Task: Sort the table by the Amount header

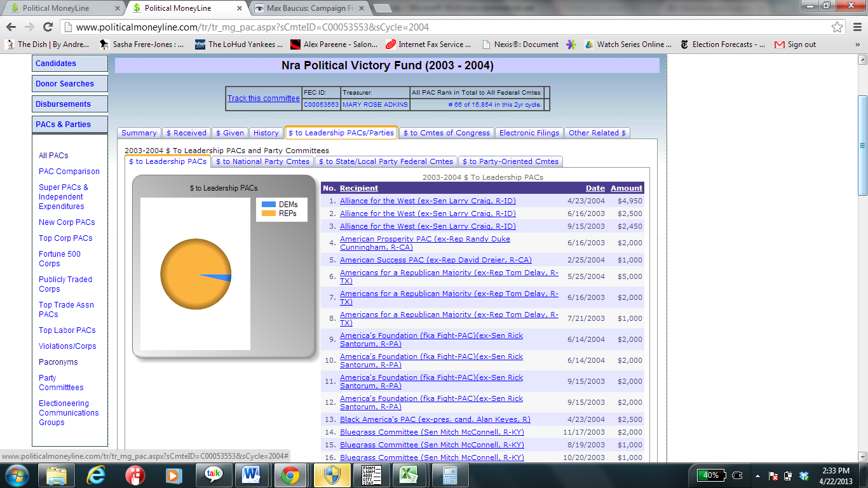Action: (x=627, y=188)
